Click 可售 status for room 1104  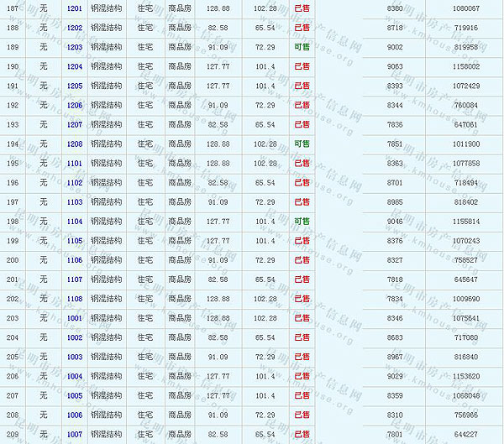point(302,222)
